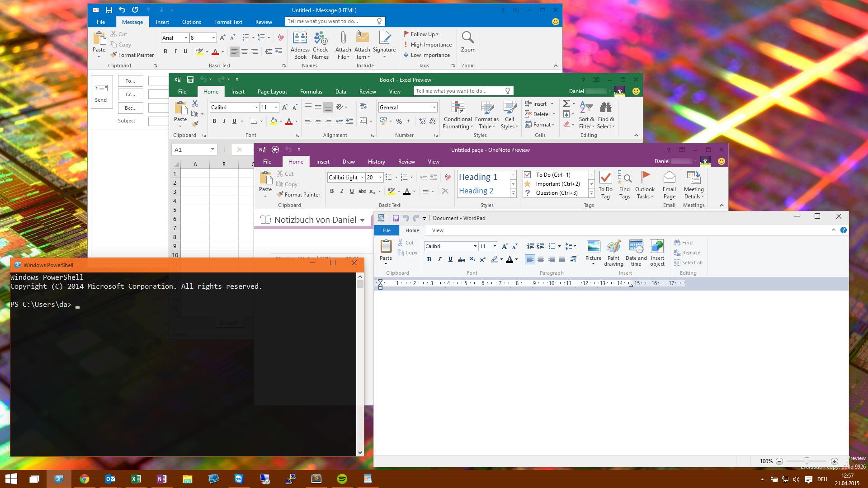Image resolution: width=868 pixels, height=488 pixels.
Task: Click the Bcc... button in Outlook
Action: pyautogui.click(x=130, y=108)
